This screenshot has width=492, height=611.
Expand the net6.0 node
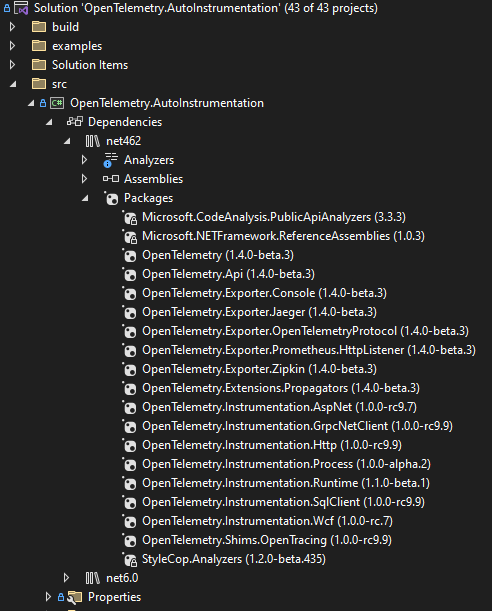click(66, 578)
